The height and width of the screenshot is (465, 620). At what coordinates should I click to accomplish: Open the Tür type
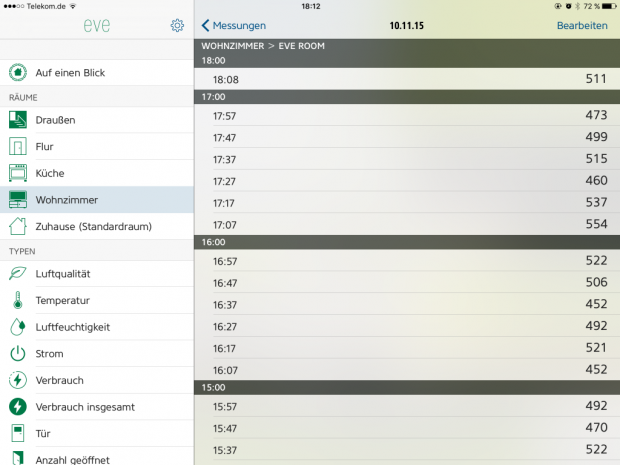pyautogui.click(x=97, y=433)
